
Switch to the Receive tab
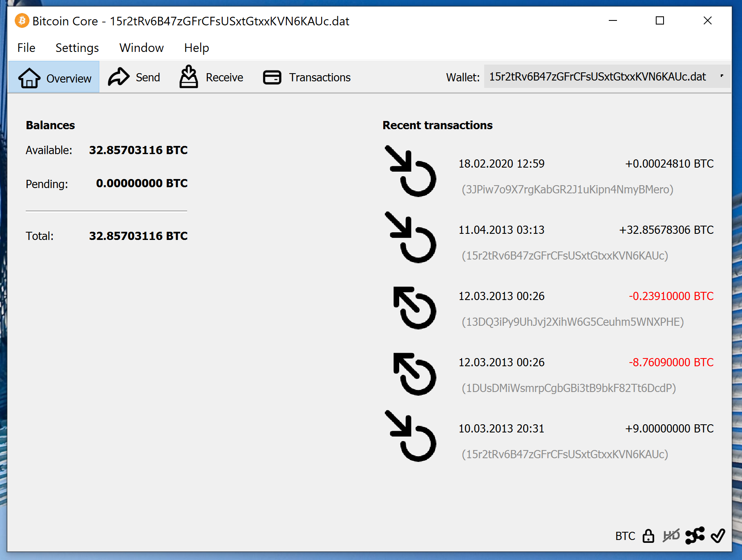pos(211,77)
